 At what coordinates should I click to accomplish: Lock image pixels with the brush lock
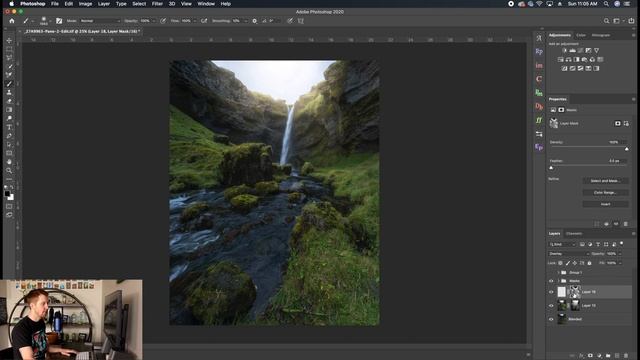pyautogui.click(x=568, y=263)
